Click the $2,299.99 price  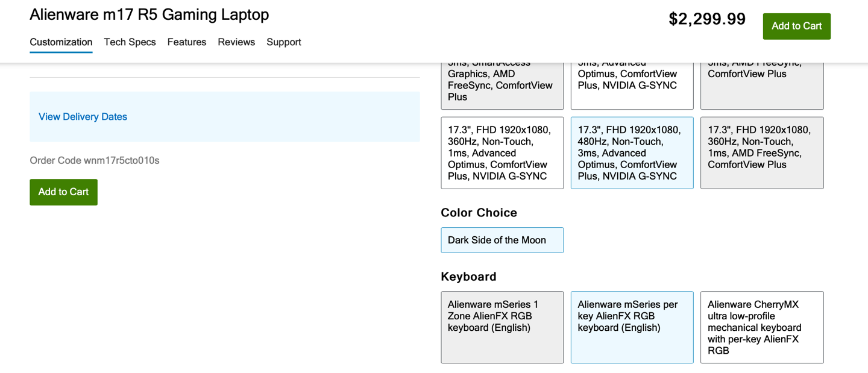(x=707, y=19)
